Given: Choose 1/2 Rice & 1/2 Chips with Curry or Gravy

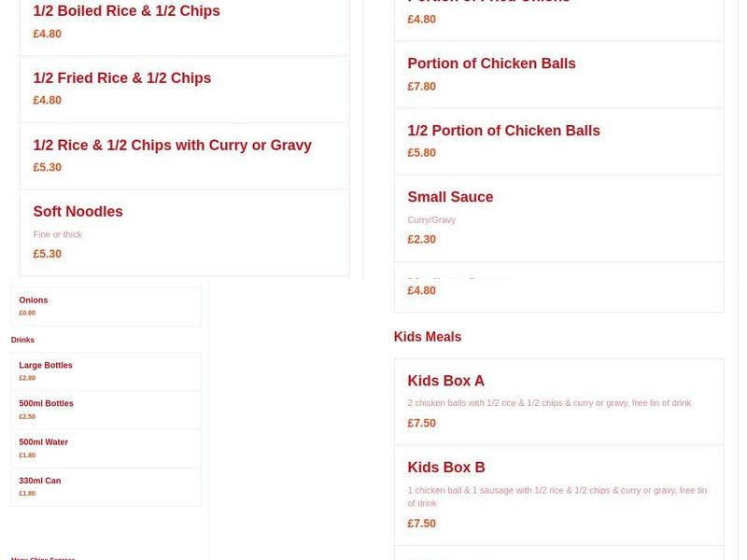Looking at the screenshot, I should [x=172, y=146].
